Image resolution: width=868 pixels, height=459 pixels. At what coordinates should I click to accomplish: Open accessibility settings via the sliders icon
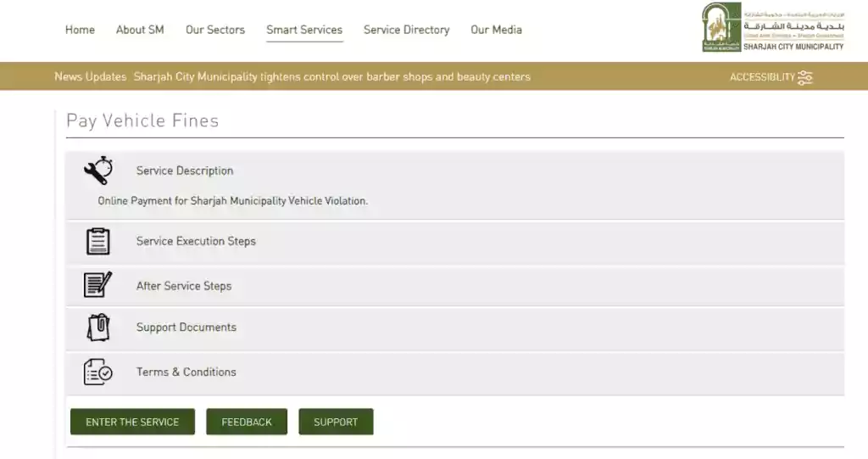805,77
